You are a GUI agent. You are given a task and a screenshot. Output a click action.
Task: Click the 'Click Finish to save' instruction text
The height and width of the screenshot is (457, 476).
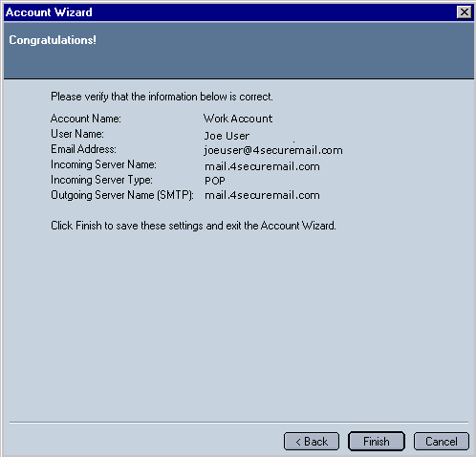tap(193, 226)
